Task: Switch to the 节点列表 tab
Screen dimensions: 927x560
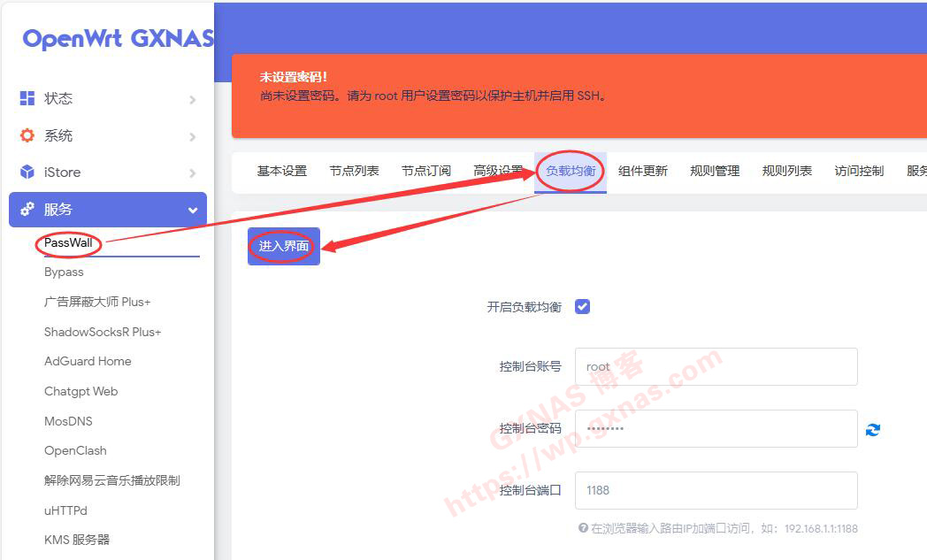Action: [354, 171]
